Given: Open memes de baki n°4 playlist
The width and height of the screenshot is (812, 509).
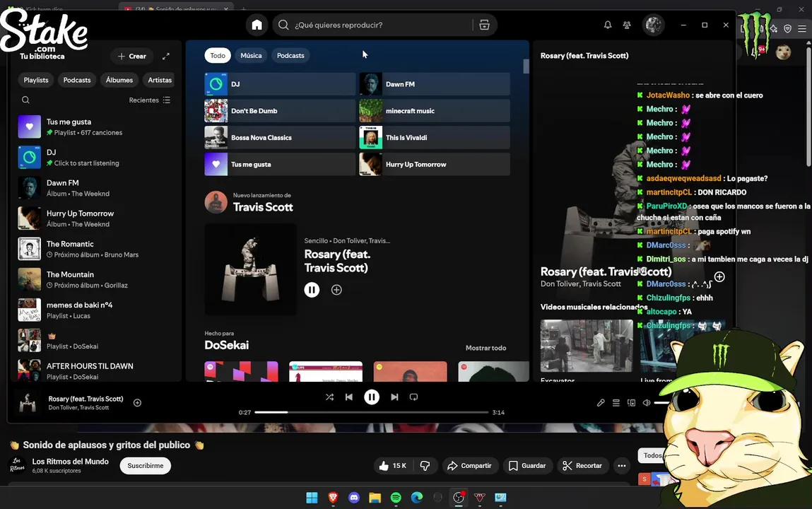Looking at the screenshot, I should (96, 310).
